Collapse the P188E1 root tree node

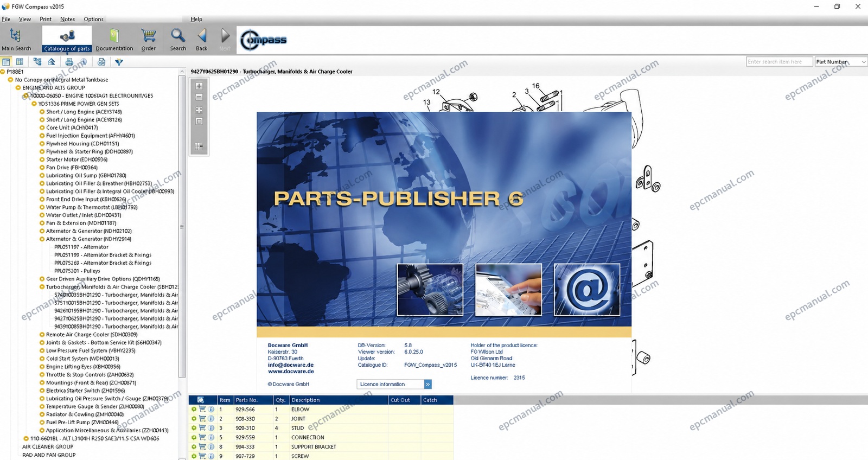coord(3,72)
